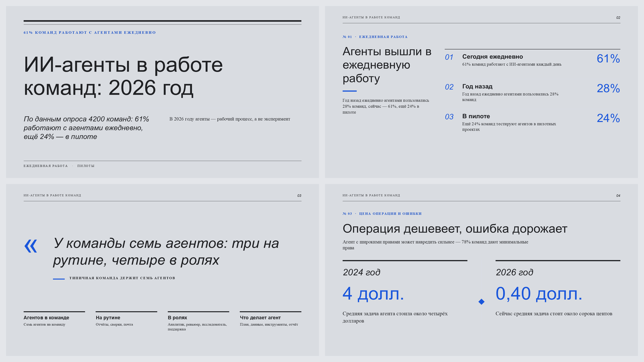Click page number "02" in the slide header

[618, 18]
